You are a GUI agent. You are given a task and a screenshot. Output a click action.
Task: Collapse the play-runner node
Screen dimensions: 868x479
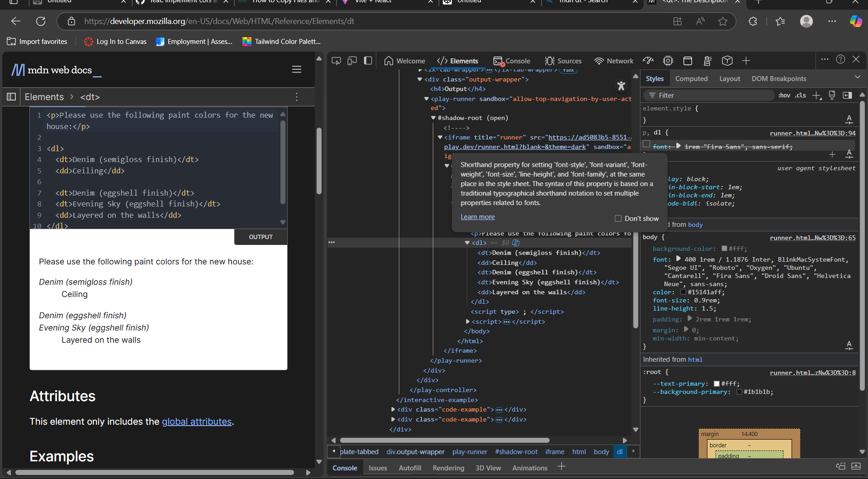(426, 99)
